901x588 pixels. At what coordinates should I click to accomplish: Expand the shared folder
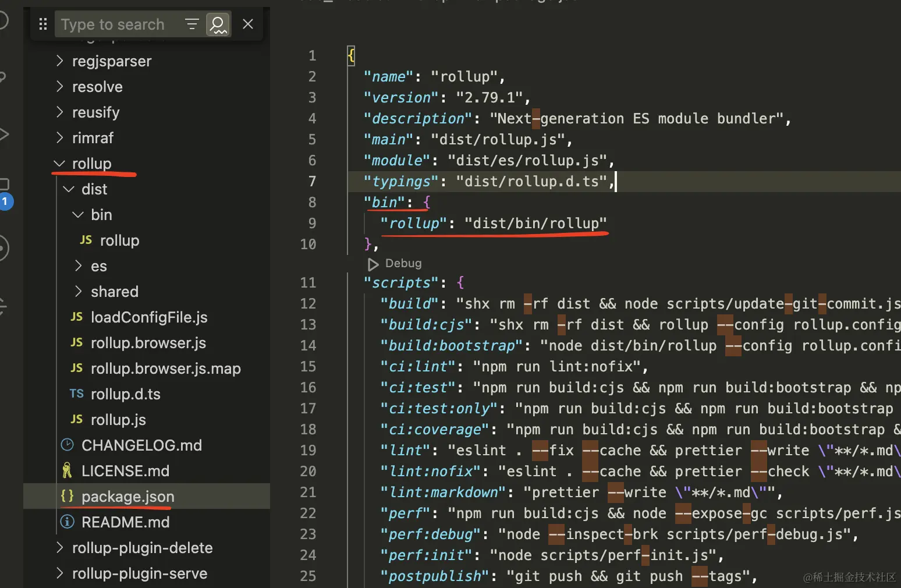coord(79,292)
